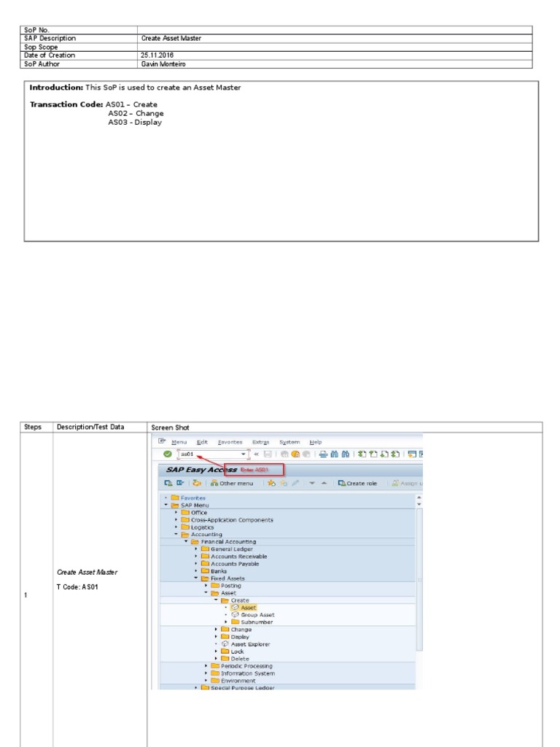Select the Banks folder
This screenshot has height=747, width=560.
(214, 570)
